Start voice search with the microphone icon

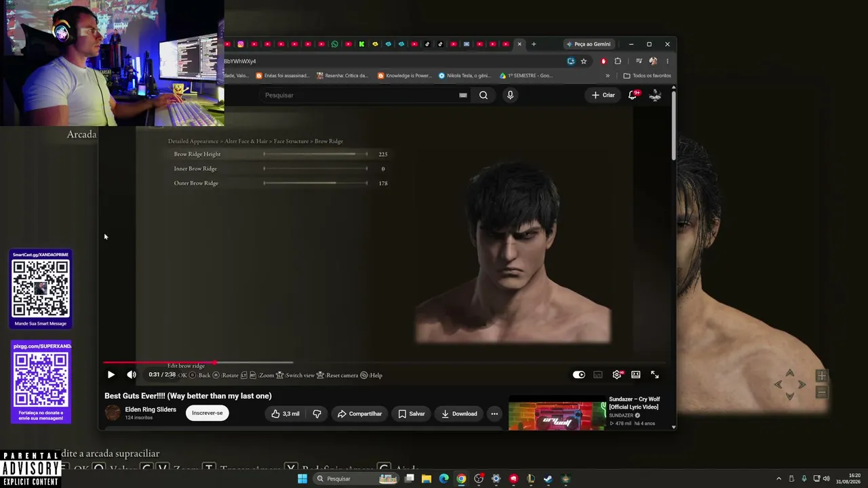click(510, 95)
